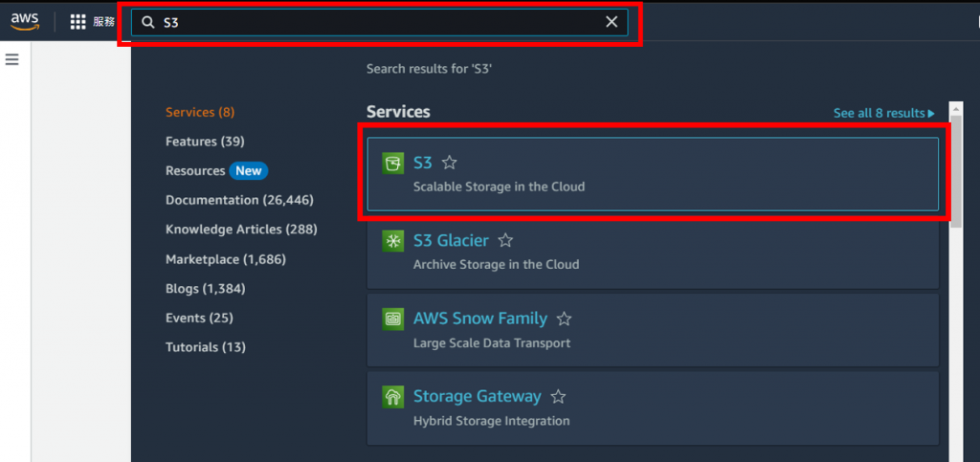Open the S3 Glacier service link
The height and width of the screenshot is (462, 980).
coord(451,241)
